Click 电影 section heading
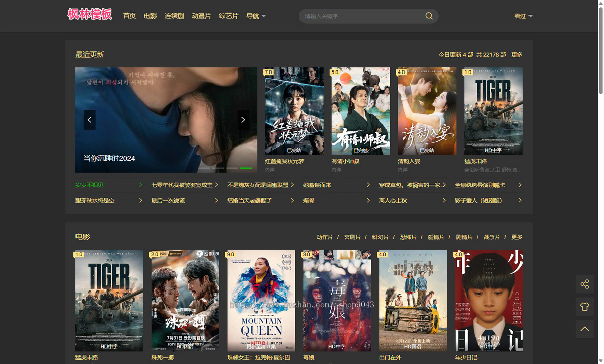Screen dimensions: 604x364 click(x=83, y=237)
